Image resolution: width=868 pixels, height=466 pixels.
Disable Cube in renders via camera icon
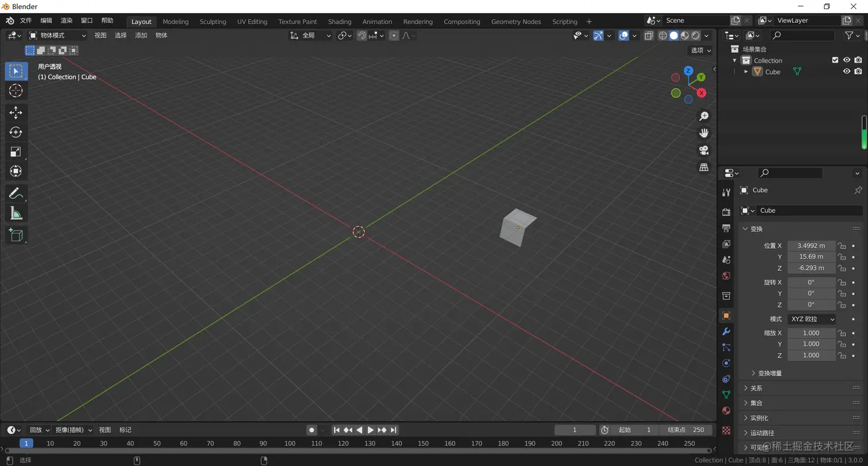tap(858, 71)
